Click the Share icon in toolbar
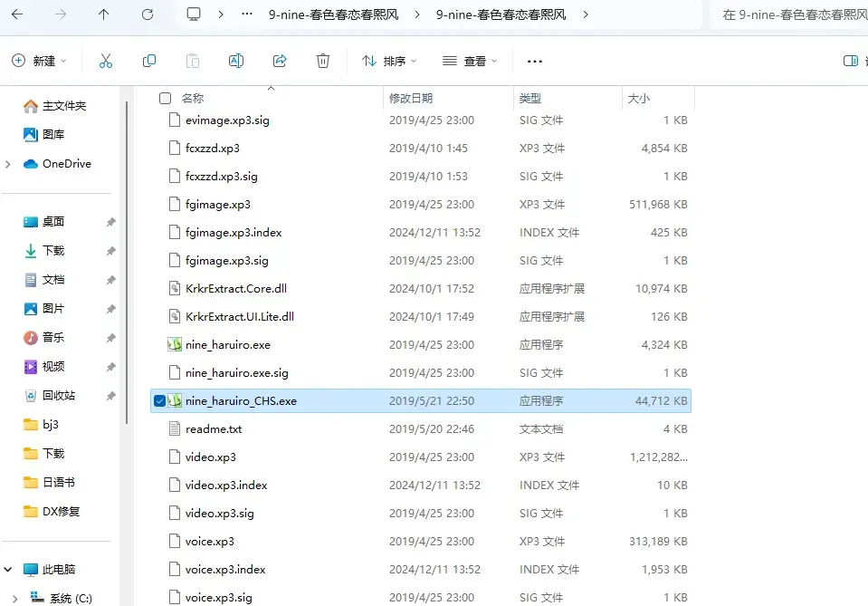Viewport: 868px width, 606px height. [280, 61]
